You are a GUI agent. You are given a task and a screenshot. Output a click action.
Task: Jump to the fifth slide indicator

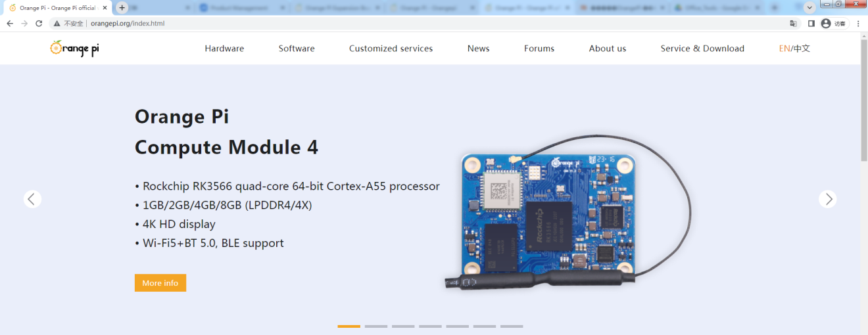457,326
